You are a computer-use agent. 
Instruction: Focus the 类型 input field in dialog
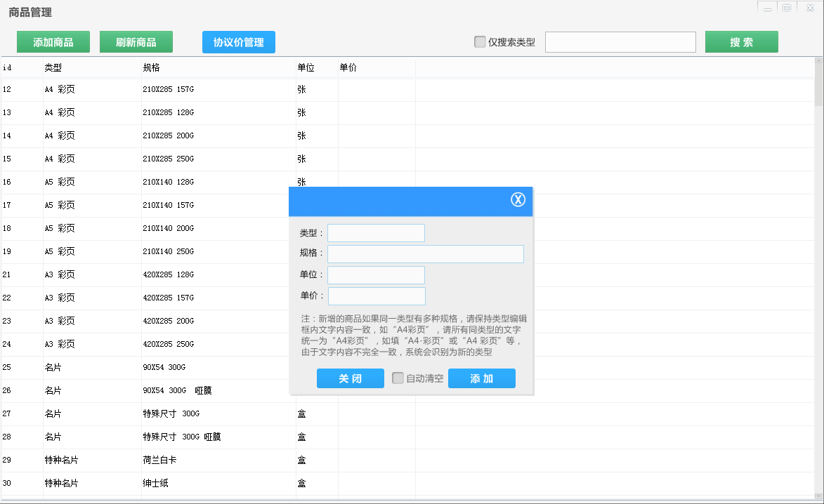376,233
